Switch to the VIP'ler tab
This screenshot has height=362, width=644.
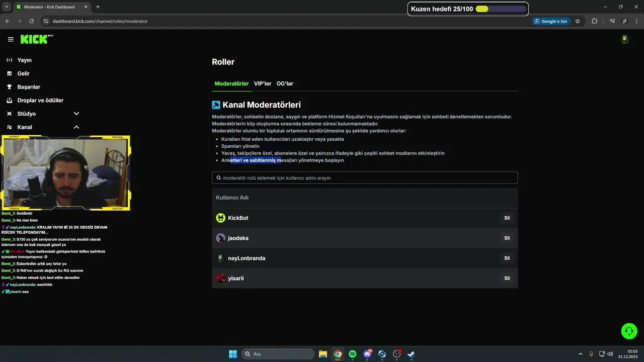(x=263, y=83)
